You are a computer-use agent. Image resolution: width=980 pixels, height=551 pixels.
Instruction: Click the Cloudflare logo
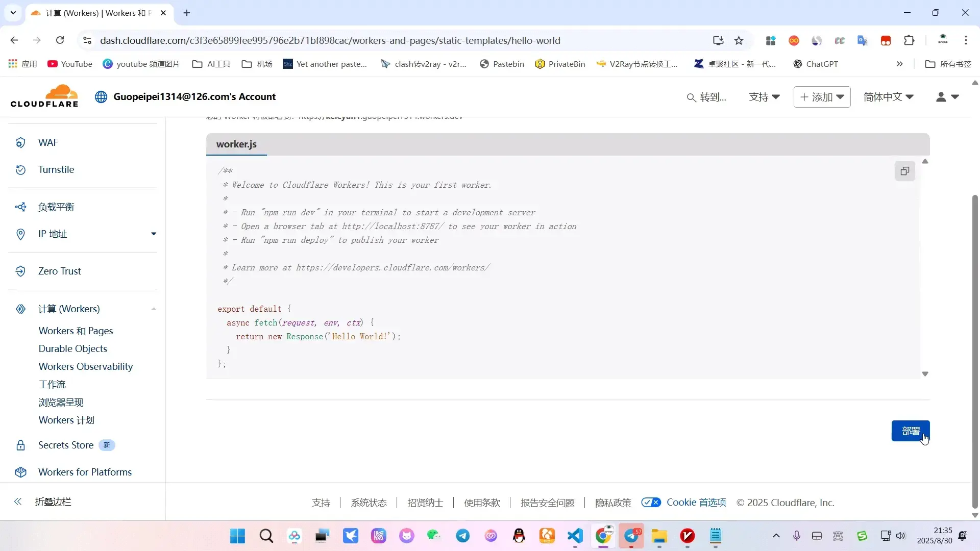point(44,96)
